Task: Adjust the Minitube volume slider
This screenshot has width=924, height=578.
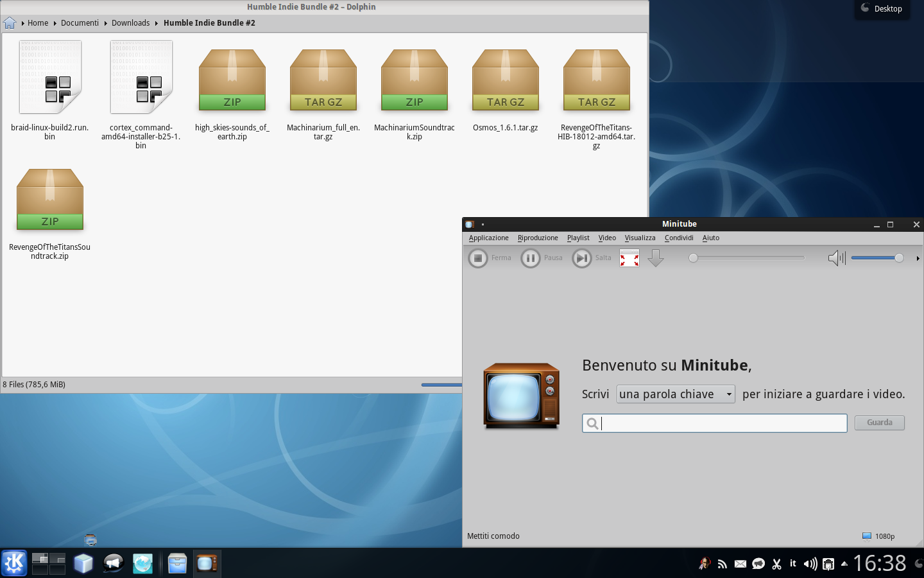Action: pyautogui.click(x=877, y=258)
